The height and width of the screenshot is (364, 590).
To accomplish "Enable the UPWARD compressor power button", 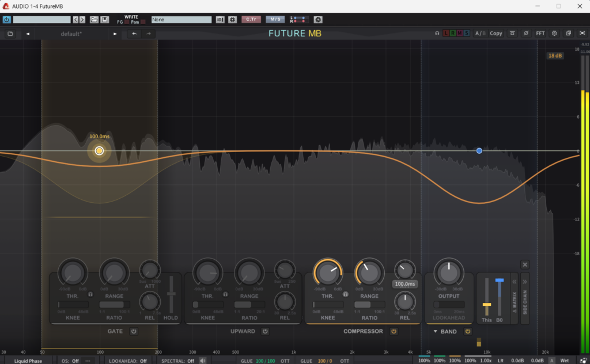I will [265, 331].
